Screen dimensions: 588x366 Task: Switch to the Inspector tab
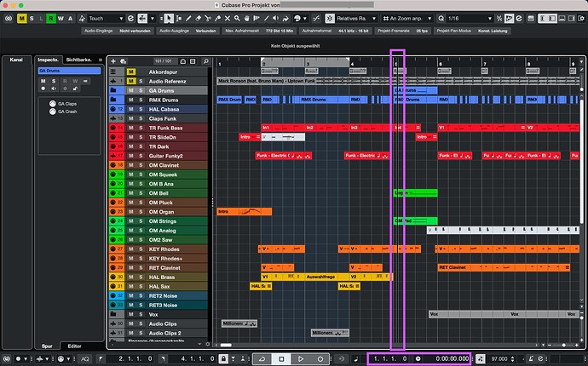point(48,60)
